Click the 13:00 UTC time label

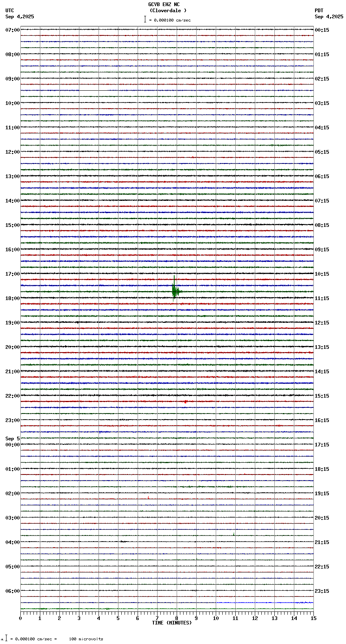click(13, 176)
